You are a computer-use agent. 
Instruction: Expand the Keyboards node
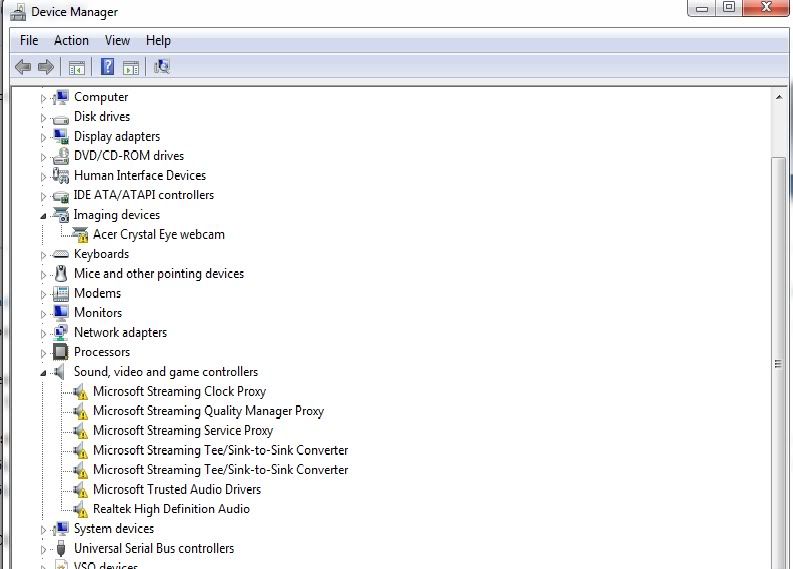coord(43,255)
